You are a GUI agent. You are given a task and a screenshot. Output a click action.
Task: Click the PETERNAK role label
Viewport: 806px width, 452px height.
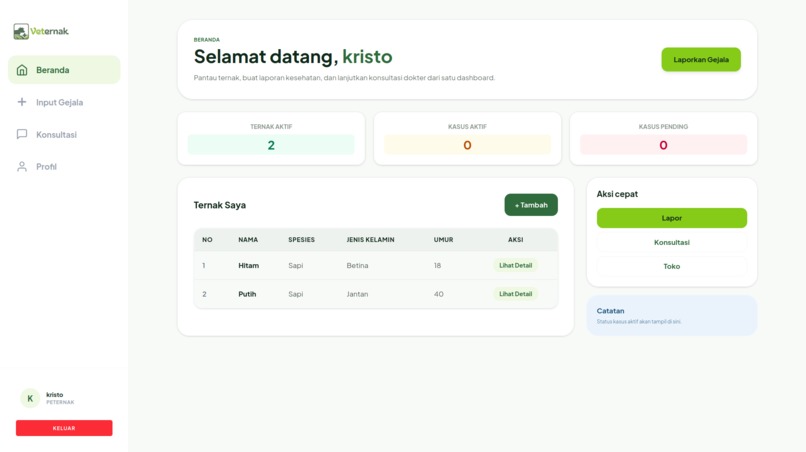coord(60,402)
